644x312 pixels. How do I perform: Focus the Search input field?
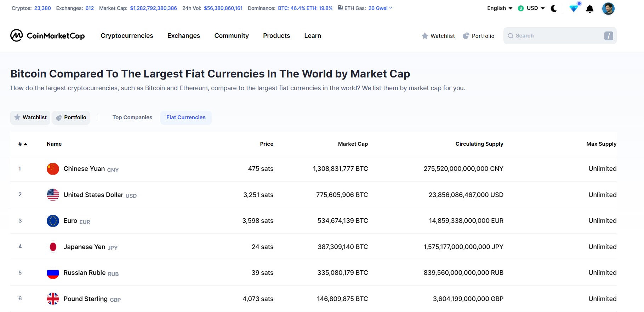[x=559, y=36]
